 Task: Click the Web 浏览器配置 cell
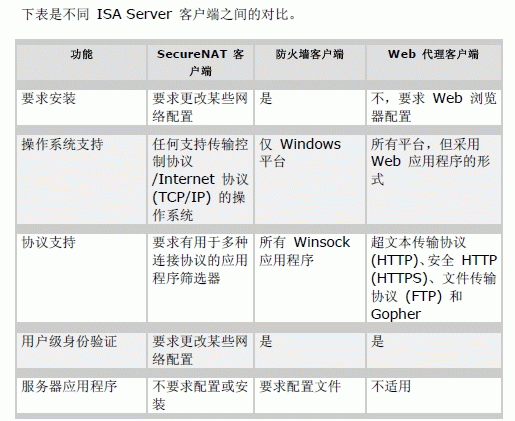(x=434, y=107)
